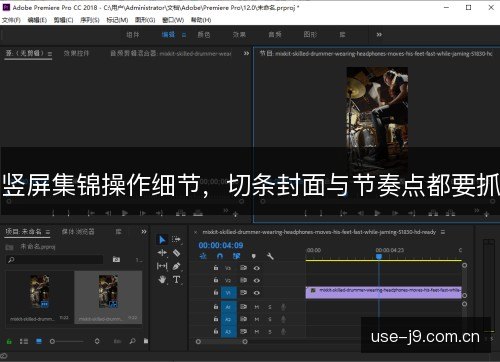Choose the Hand tool
This screenshot has height=362, width=500.
[x=162, y=280]
